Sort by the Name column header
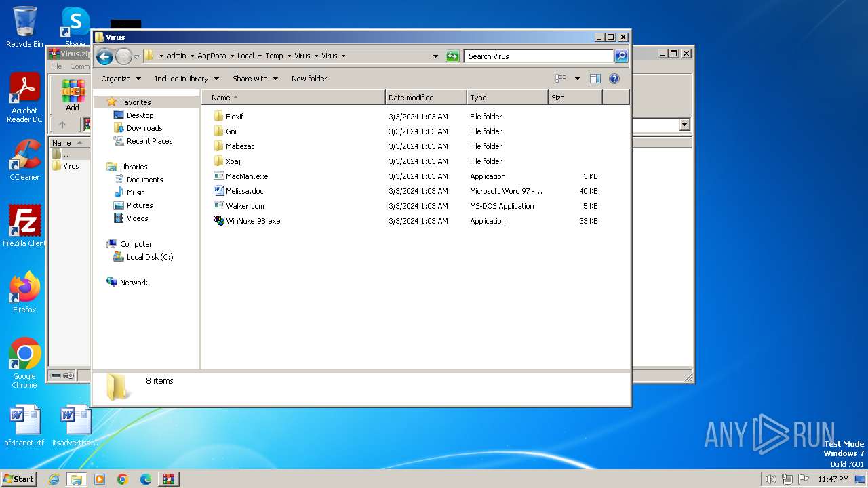The height and width of the screenshot is (488, 868). (x=293, y=98)
